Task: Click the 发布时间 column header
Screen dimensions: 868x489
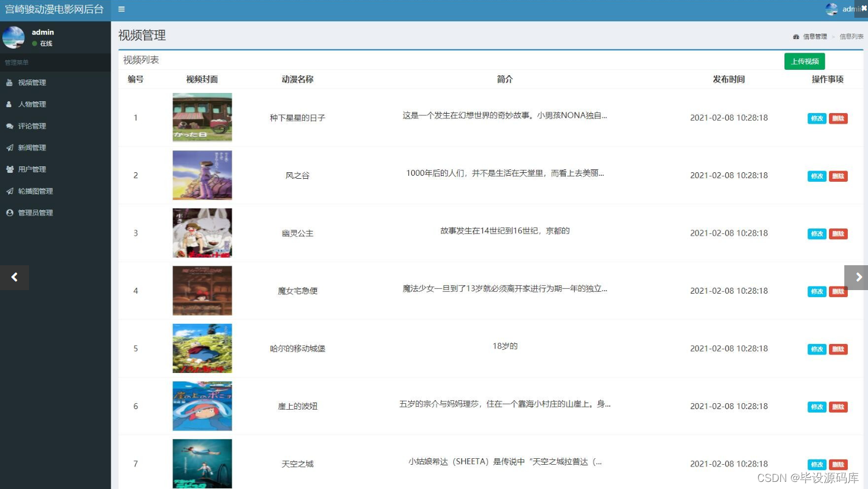Action: point(729,79)
